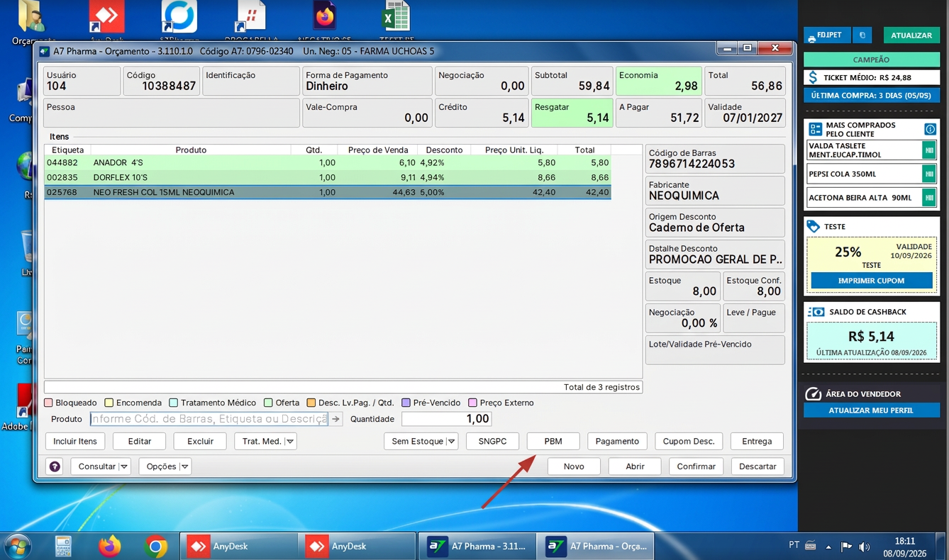
Task: Expand the Opções dropdown arrow
Action: 184,466
